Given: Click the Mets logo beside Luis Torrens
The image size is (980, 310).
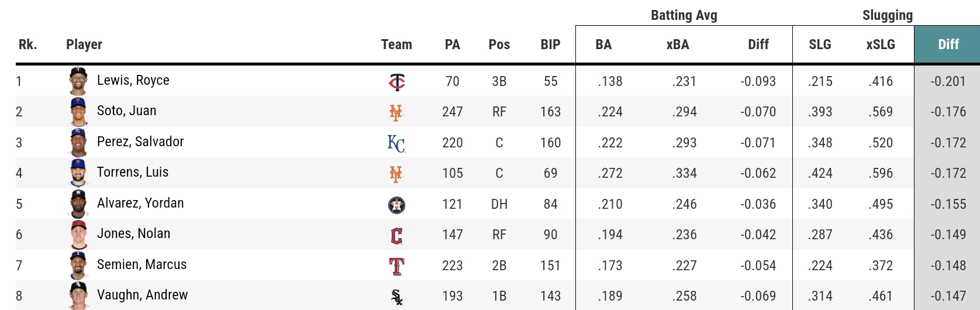Looking at the screenshot, I should point(396,174).
